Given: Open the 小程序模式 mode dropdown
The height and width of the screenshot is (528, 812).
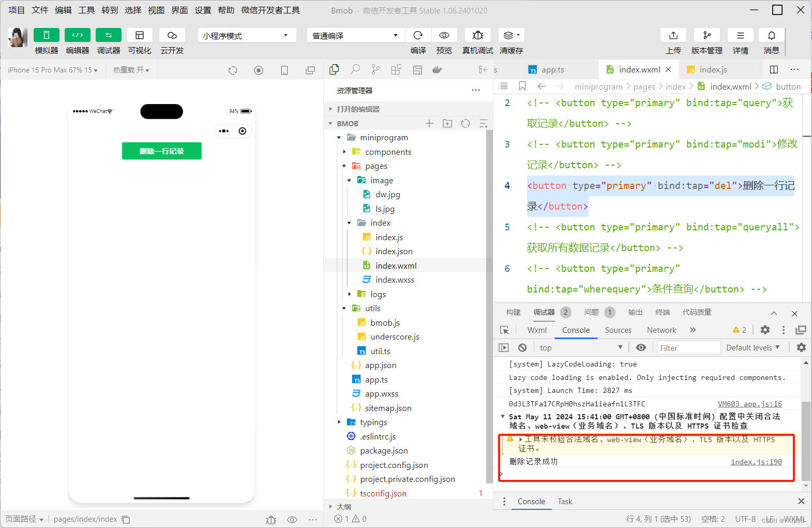Looking at the screenshot, I should (x=247, y=35).
